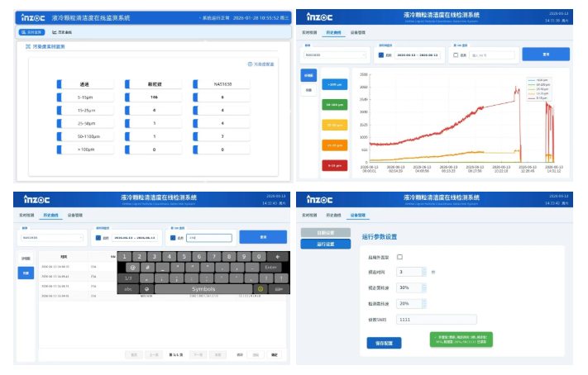This screenshot has height=375, width=588.
Task: Select '5-15μm' channel cell in realtime table
Action: [x=85, y=97]
